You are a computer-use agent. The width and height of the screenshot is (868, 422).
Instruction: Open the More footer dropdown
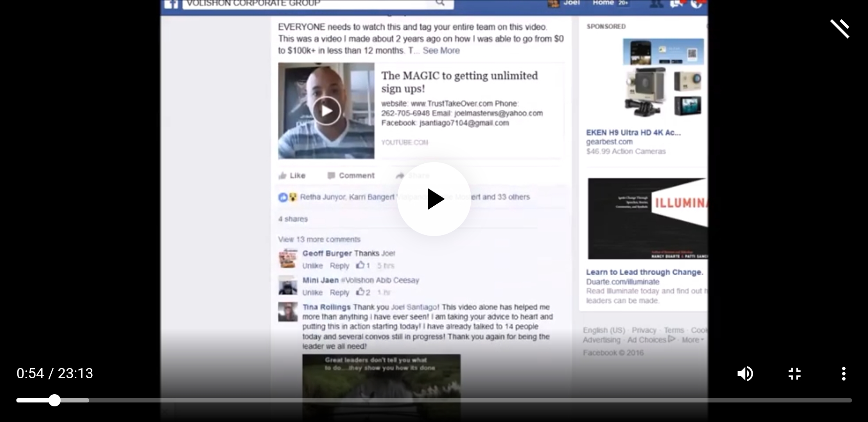point(692,340)
